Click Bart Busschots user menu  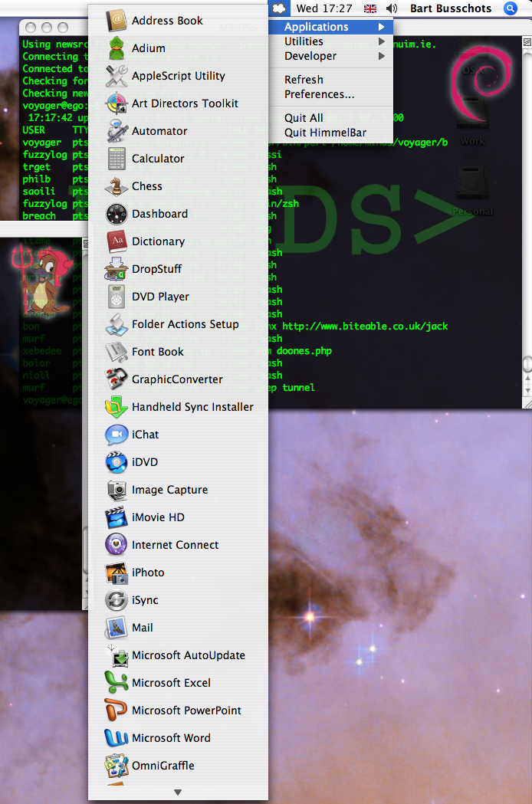[x=451, y=8]
